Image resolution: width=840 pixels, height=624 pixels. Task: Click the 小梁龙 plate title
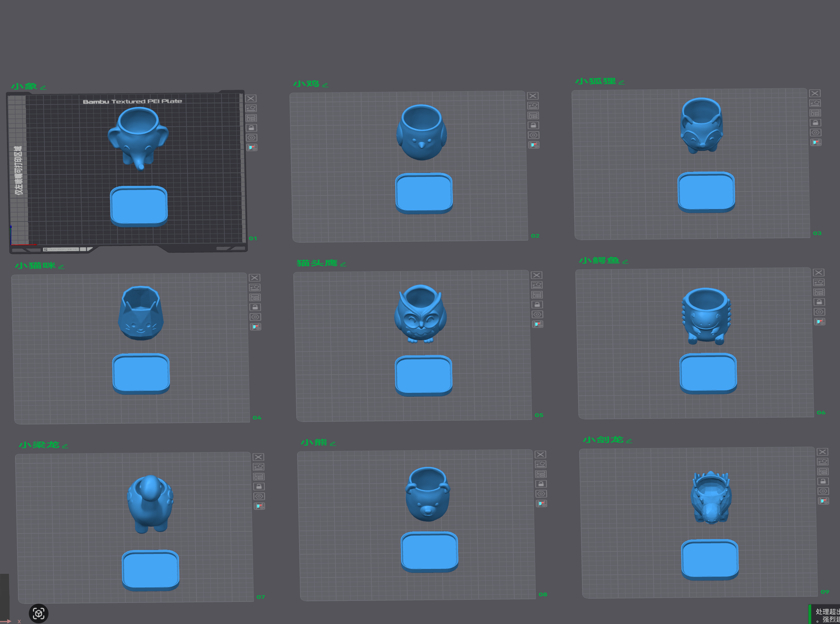(39, 445)
